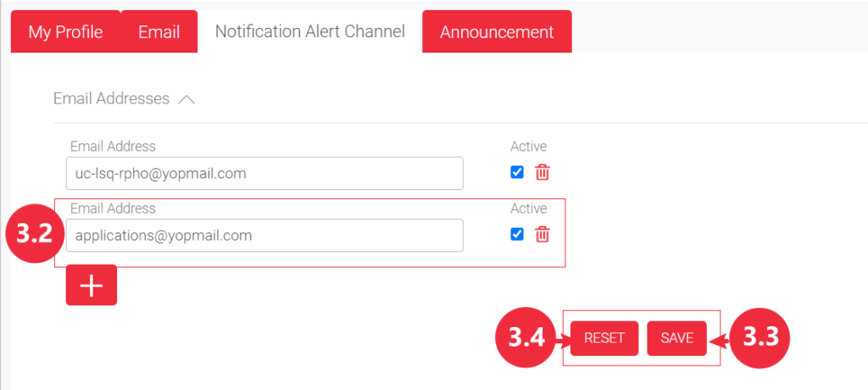Switch to the Email tab
Screen dimensions: 868x390
tap(159, 32)
